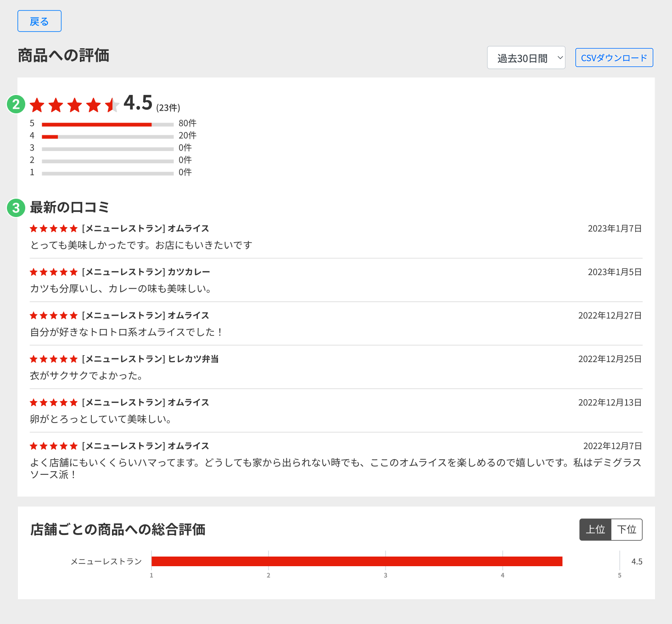Click the green number 3 badge
Screen dimensions: 672x624
click(16, 208)
